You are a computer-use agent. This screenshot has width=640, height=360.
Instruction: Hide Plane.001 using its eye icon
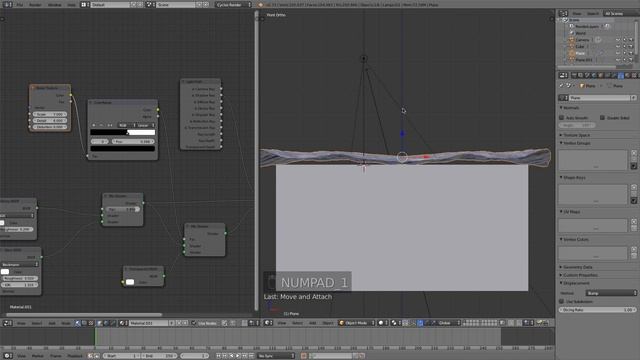(x=618, y=60)
